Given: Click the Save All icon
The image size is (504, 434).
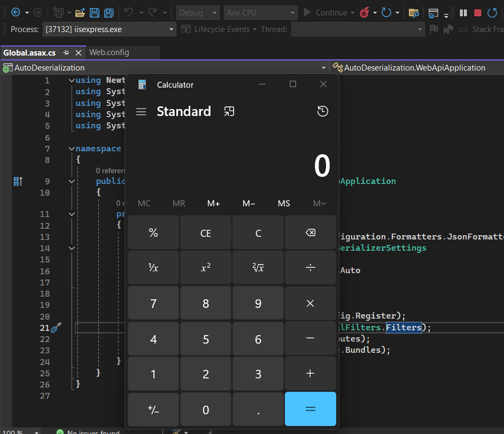Looking at the screenshot, I should point(109,13).
